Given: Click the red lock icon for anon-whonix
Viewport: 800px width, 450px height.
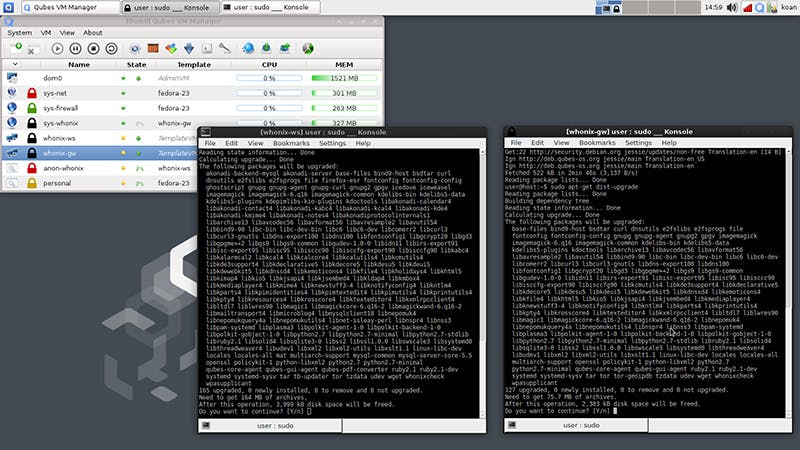Looking at the screenshot, I should [x=32, y=168].
